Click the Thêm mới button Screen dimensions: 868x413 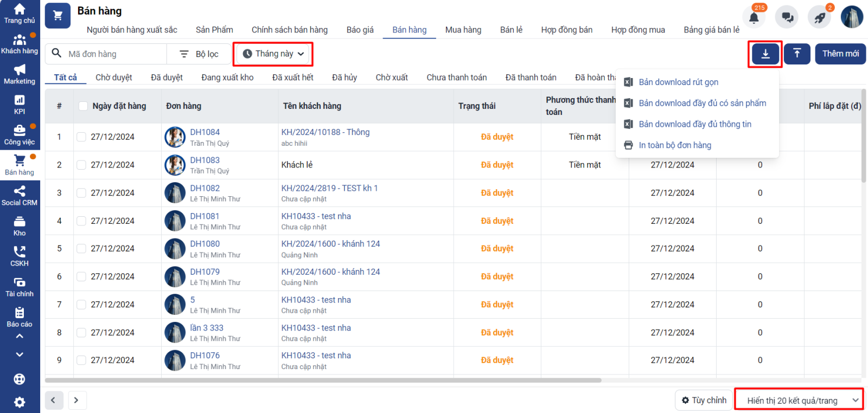(x=840, y=54)
